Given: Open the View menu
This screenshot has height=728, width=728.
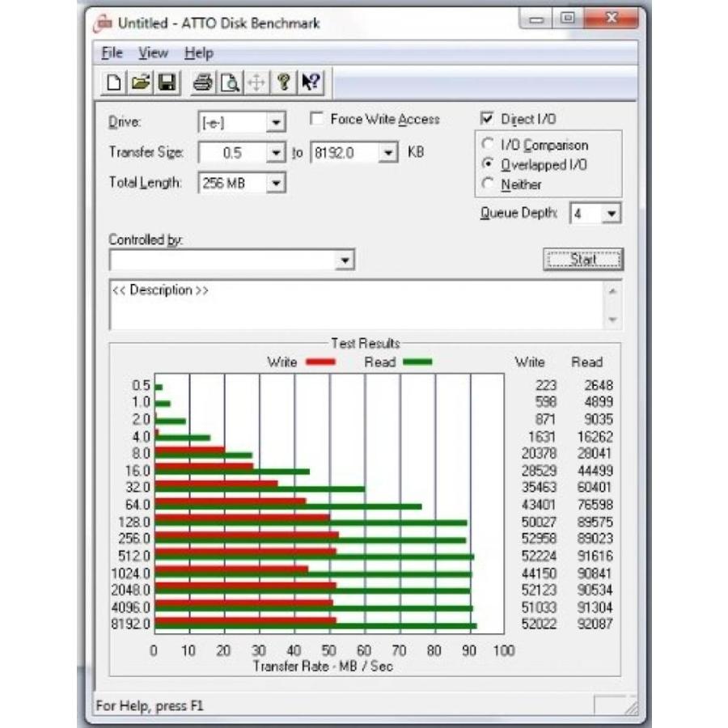Looking at the screenshot, I should [153, 53].
